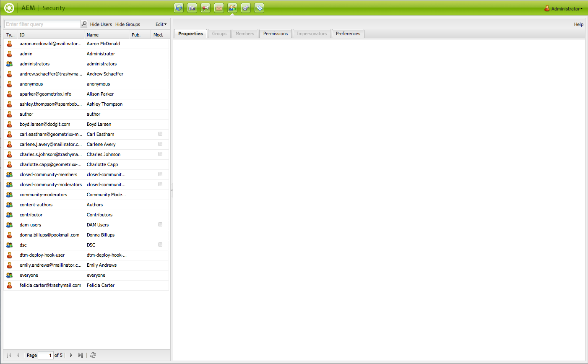Open the Users and groups icon
588x364 pixels.
click(232, 8)
